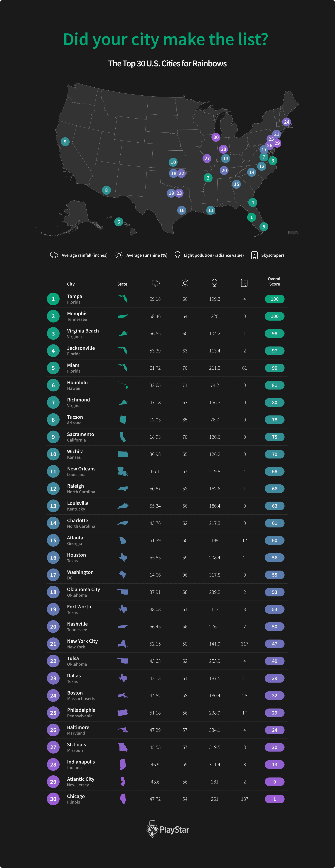Click the score pill 1 in Chicago row

point(275,799)
